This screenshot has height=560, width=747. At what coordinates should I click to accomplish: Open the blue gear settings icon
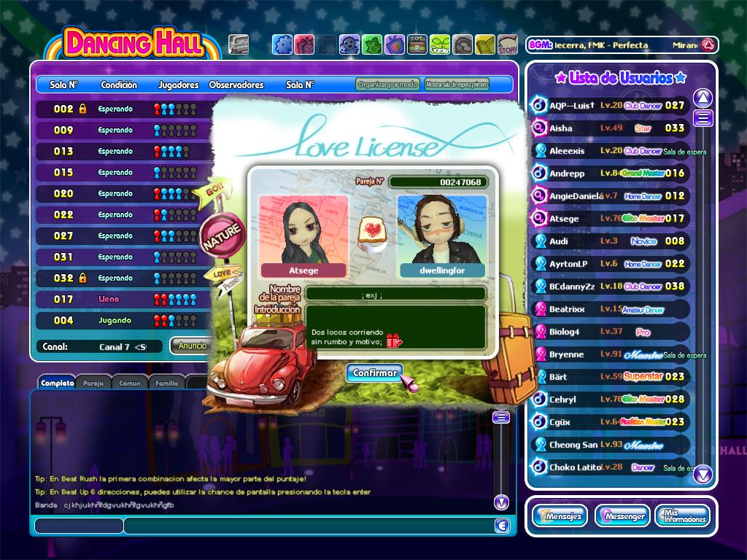(x=282, y=44)
